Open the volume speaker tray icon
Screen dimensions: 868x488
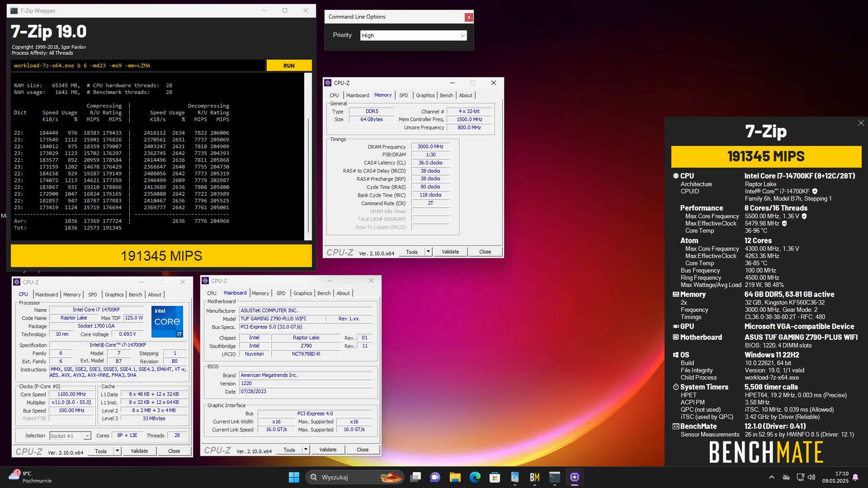[x=811, y=477]
